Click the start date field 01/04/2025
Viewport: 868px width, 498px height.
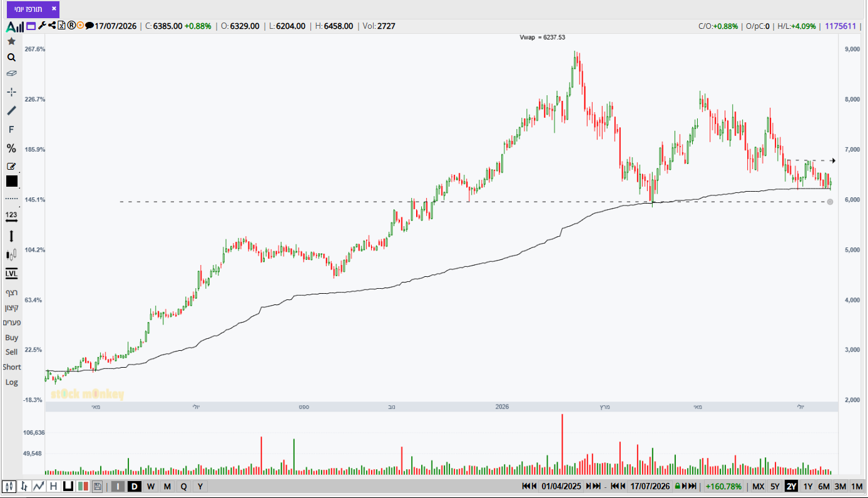(x=561, y=486)
